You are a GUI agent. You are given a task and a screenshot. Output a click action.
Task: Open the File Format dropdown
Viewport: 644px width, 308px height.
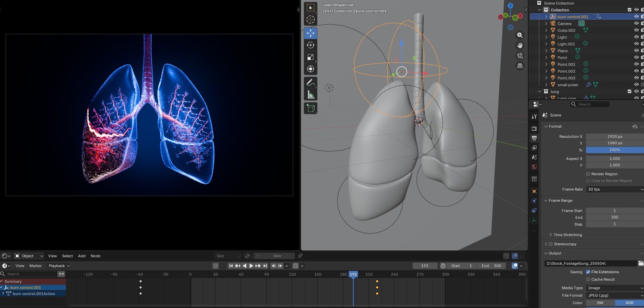click(615, 295)
